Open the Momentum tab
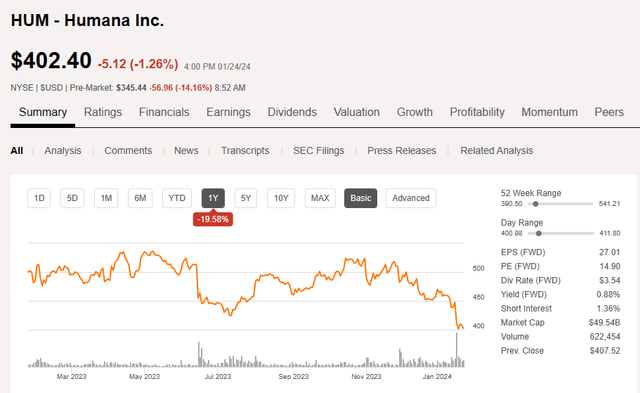The height and width of the screenshot is (393, 640). point(549,112)
